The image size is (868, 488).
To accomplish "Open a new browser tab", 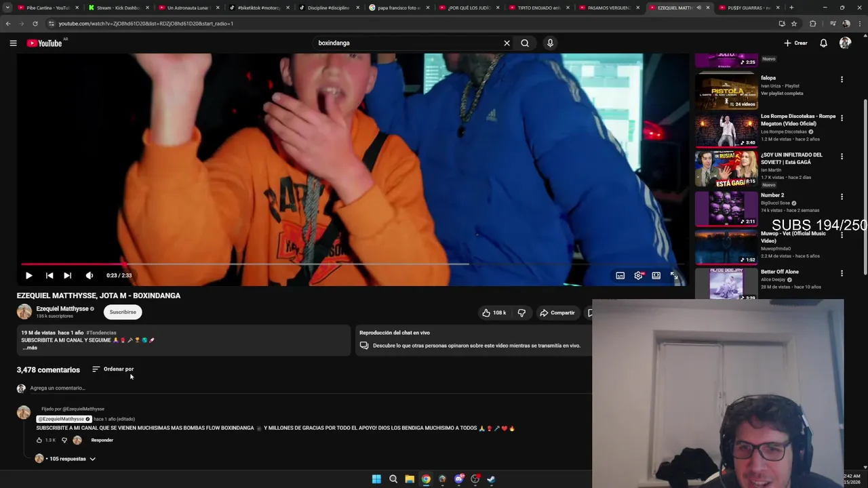I will [x=791, y=8].
